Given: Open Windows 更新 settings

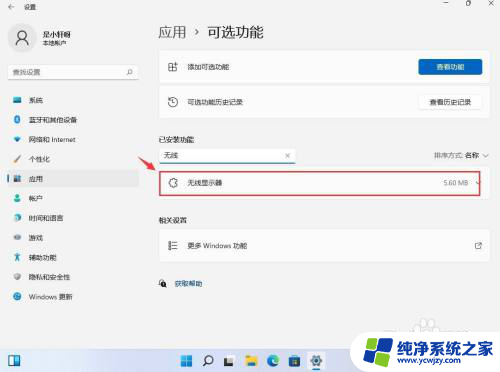Looking at the screenshot, I should click(73, 297).
